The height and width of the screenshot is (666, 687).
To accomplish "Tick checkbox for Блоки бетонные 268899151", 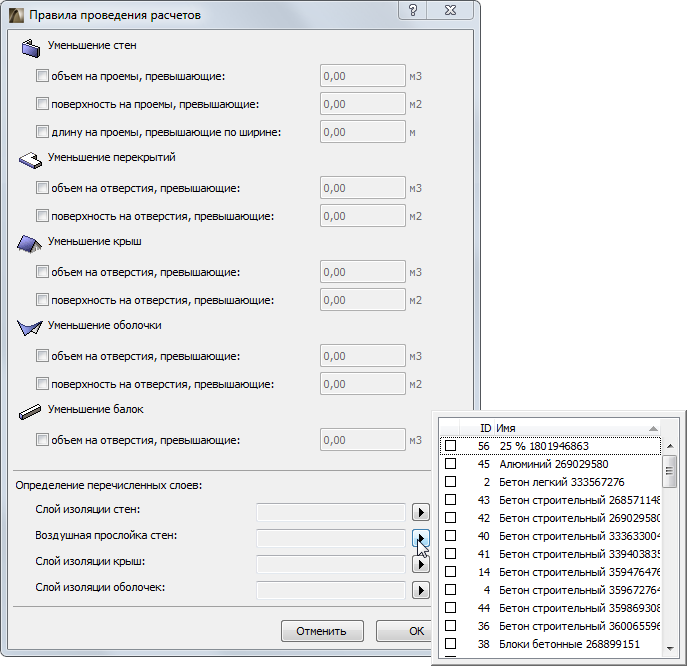I will pyautogui.click(x=450, y=644).
